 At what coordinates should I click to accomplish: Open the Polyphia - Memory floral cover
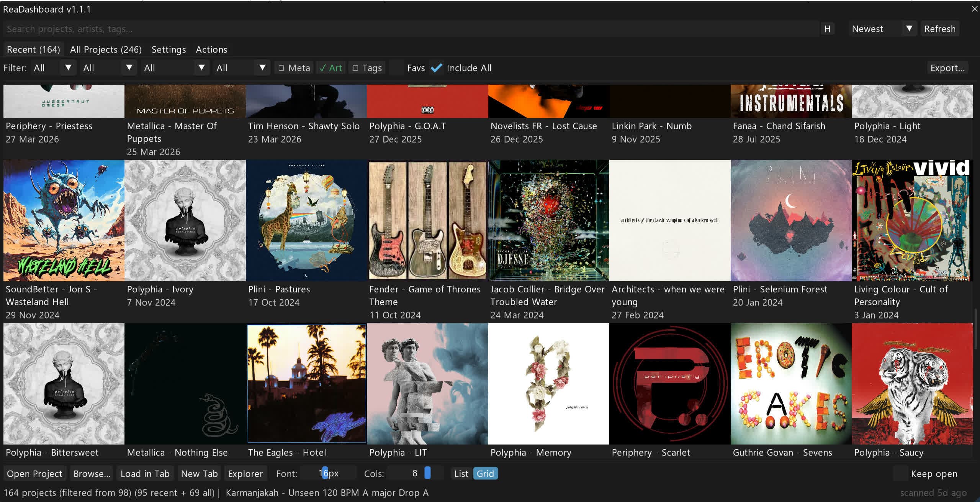click(x=549, y=384)
